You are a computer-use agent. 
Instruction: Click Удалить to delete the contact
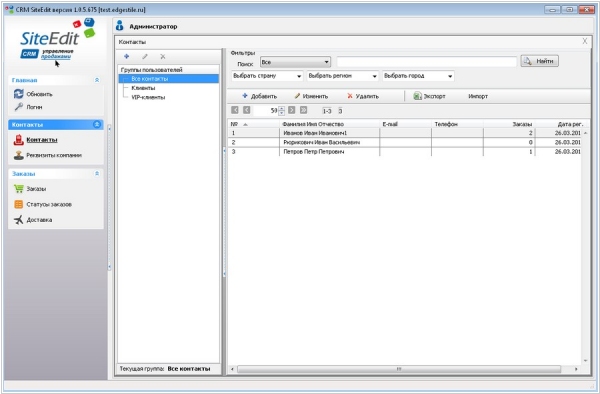(363, 96)
